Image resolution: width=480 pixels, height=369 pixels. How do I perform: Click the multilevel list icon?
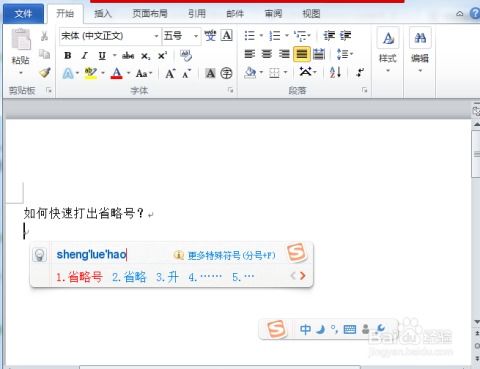tap(300, 35)
